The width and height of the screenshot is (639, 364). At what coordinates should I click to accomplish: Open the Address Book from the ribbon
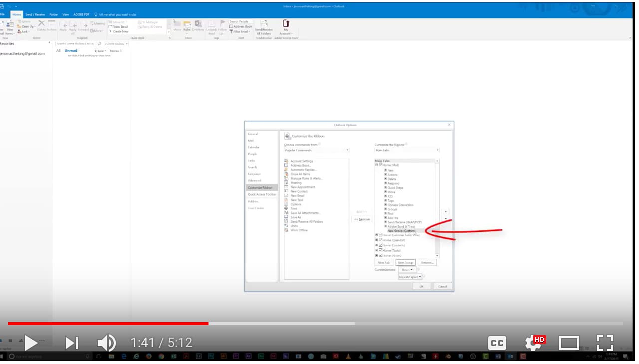(241, 26)
